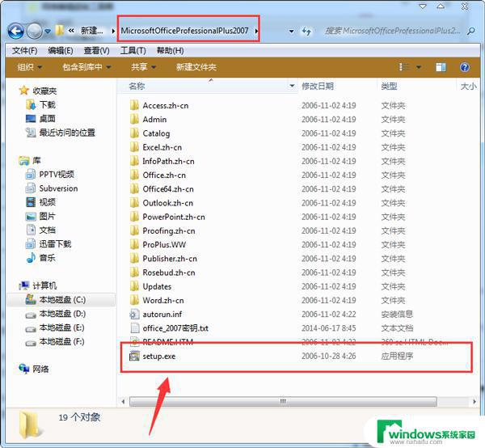This screenshot has width=485, height=448.
Task: Open the recent locations dropdown arrow
Action: click(x=48, y=32)
